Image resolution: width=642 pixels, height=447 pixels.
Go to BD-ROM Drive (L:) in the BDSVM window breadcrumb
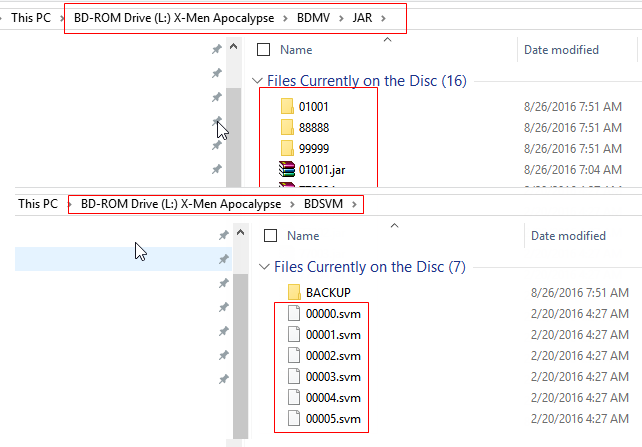(x=181, y=204)
